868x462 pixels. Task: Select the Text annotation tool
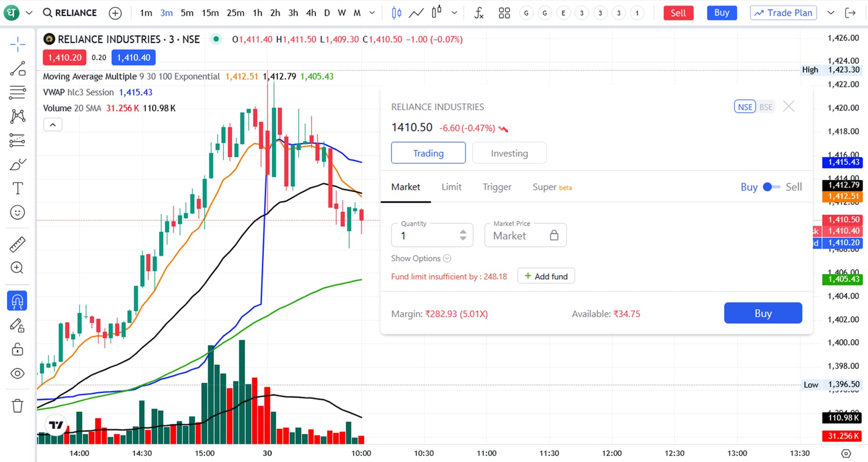[x=18, y=188]
